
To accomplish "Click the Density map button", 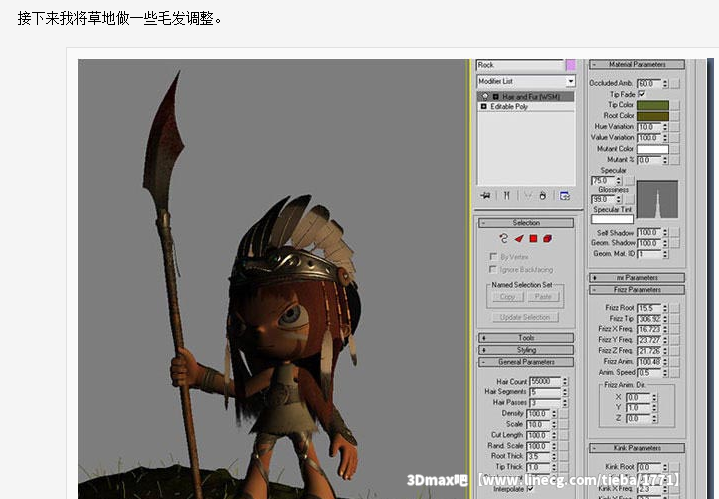I will (x=564, y=414).
